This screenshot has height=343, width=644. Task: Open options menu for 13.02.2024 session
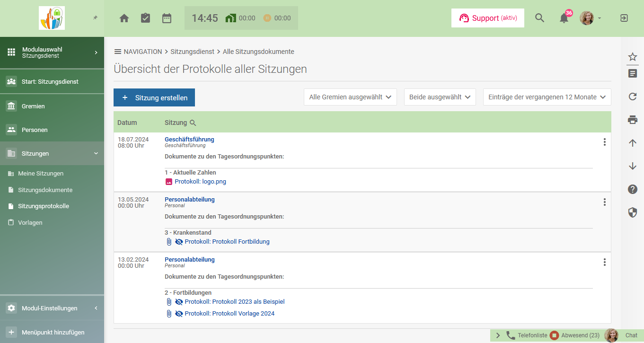[604, 262]
